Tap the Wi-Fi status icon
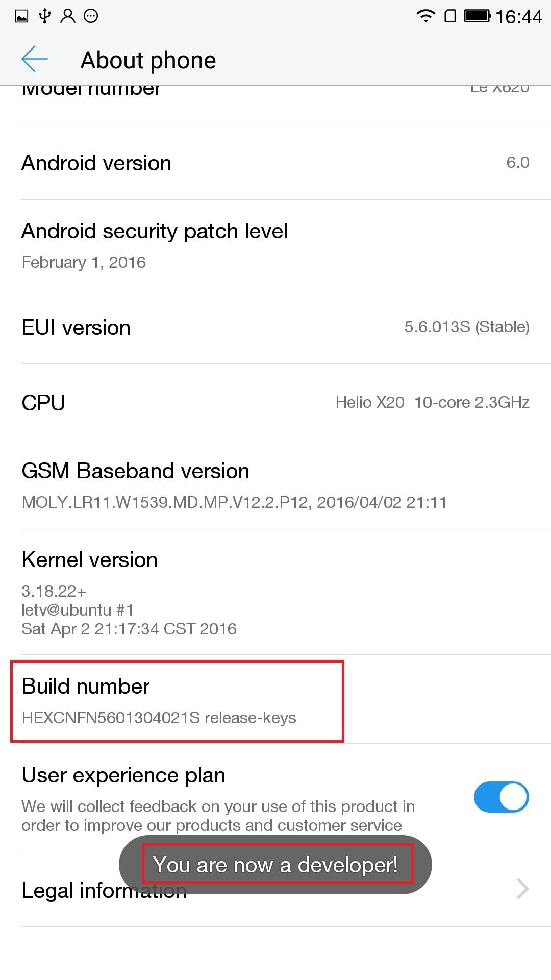 click(x=425, y=16)
